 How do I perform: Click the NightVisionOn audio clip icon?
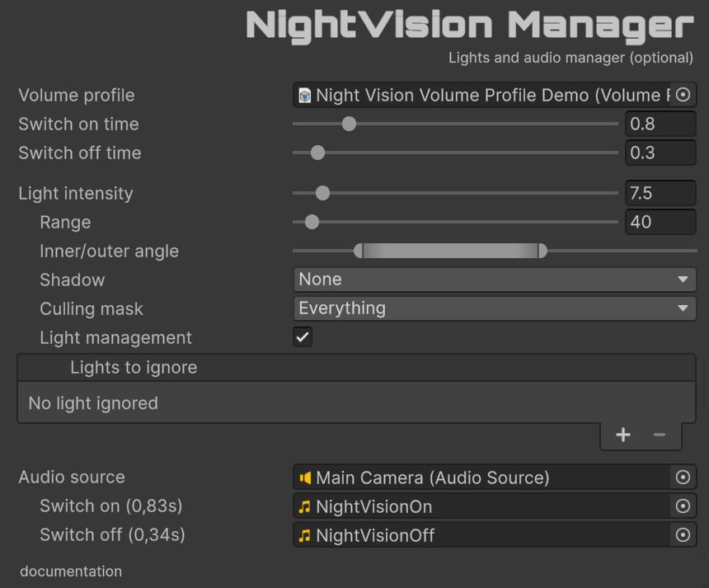click(x=305, y=506)
